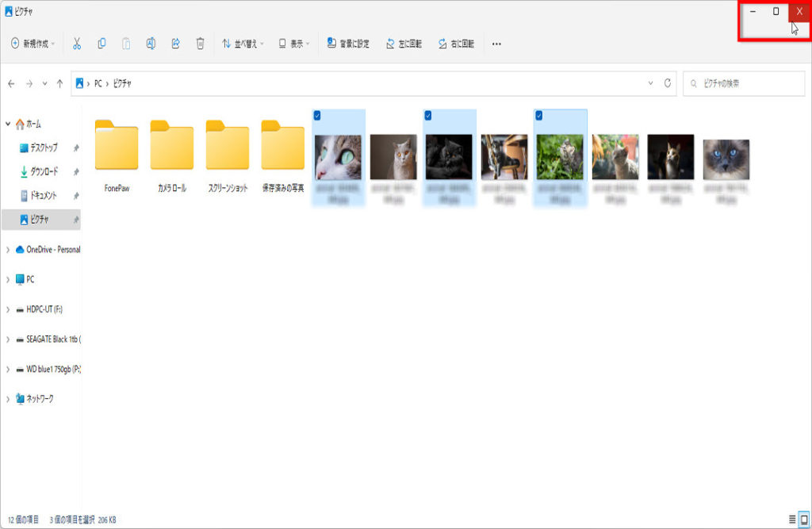
Task: Go up one folder with up arrow
Action: click(60, 83)
